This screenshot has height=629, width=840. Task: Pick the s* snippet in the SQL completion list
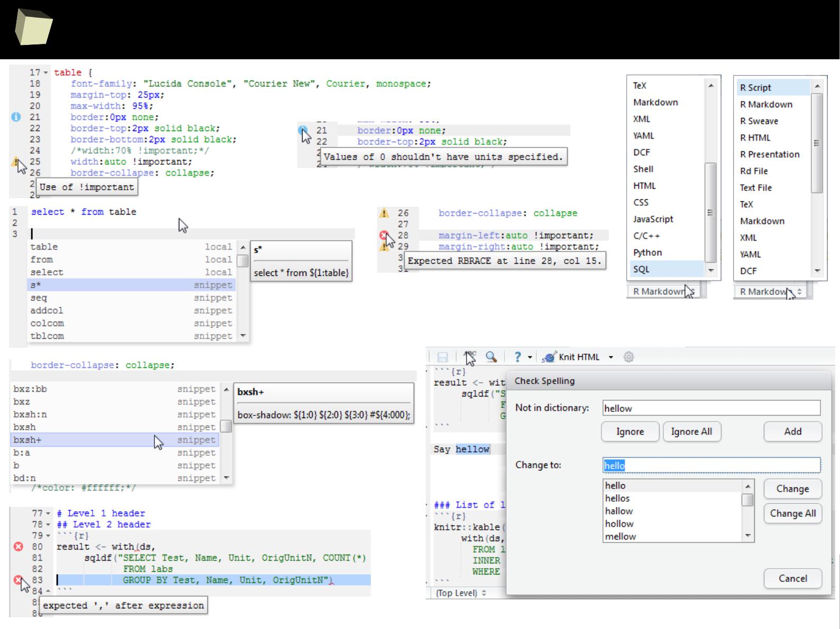click(131, 285)
